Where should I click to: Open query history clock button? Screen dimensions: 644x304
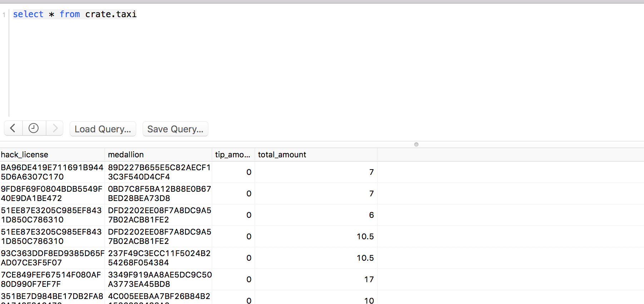[x=34, y=128]
